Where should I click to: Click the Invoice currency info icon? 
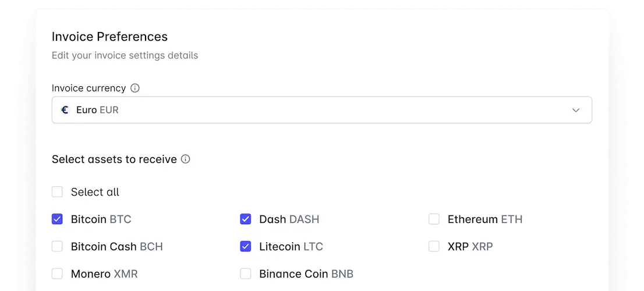coord(135,88)
